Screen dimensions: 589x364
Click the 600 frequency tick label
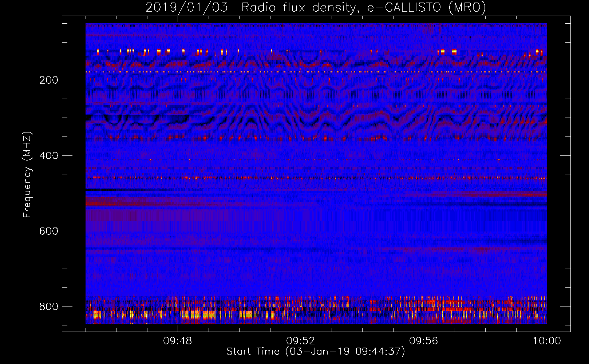(x=49, y=232)
